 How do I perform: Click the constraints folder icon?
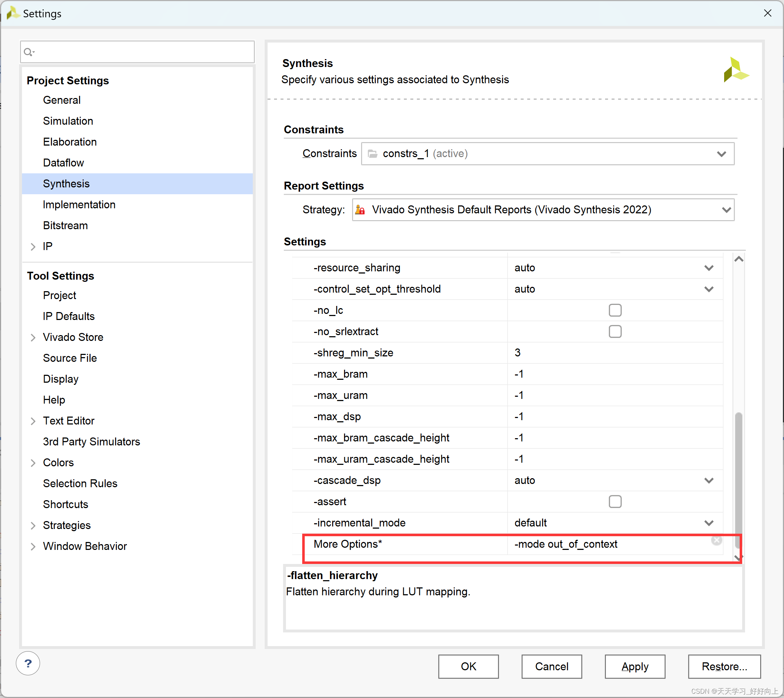[x=372, y=154]
